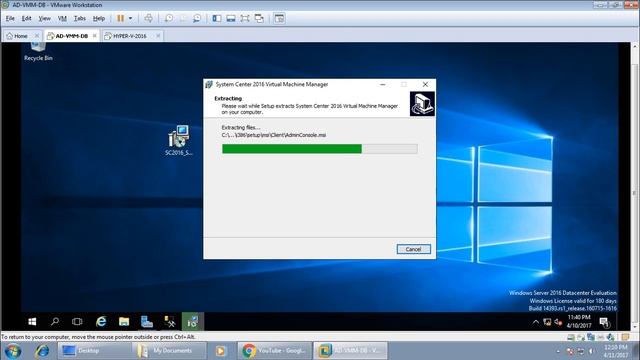
Task: Select the SC2016 installer desktop icon
Action: pyautogui.click(x=179, y=140)
